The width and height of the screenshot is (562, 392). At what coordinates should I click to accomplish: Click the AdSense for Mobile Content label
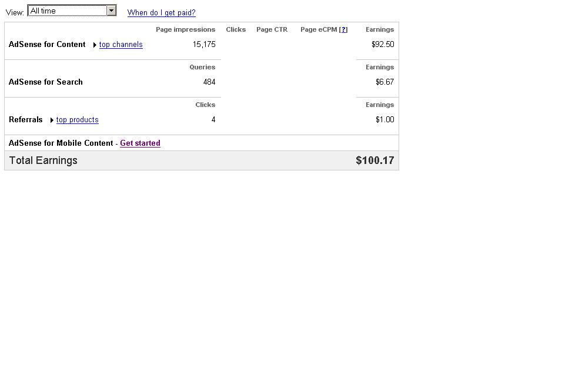(x=61, y=143)
